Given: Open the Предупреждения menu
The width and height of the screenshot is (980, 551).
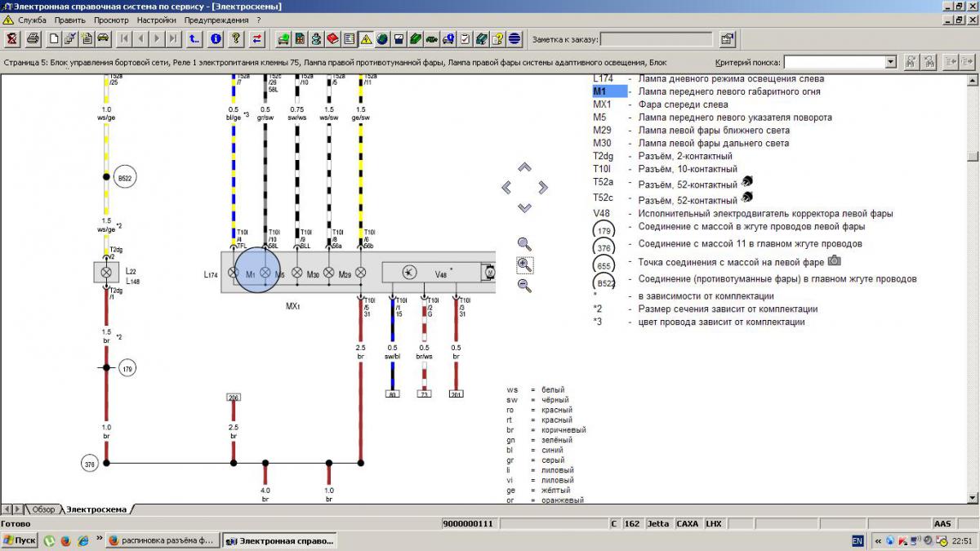Looking at the screenshot, I should pyautogui.click(x=217, y=20).
